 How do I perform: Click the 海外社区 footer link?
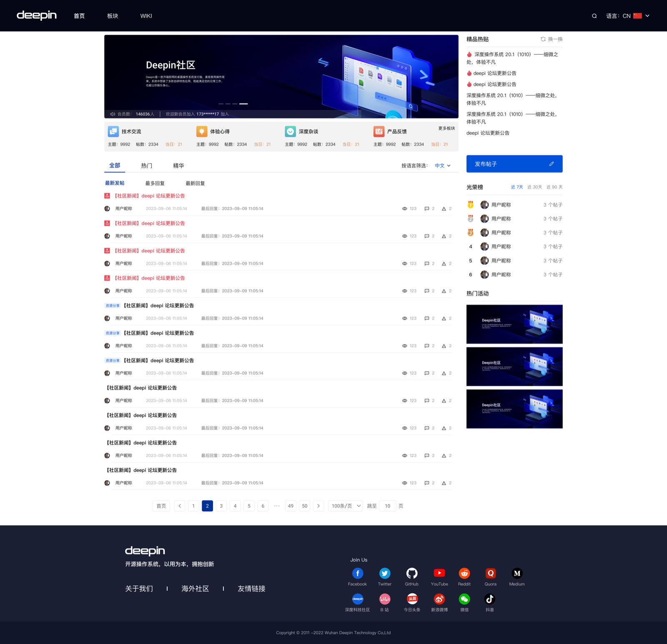[195, 589]
